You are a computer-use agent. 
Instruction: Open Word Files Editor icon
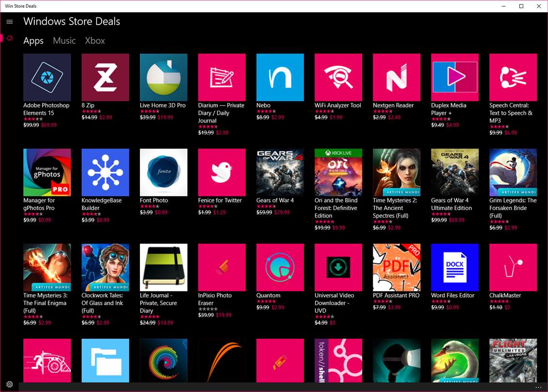[x=455, y=267]
